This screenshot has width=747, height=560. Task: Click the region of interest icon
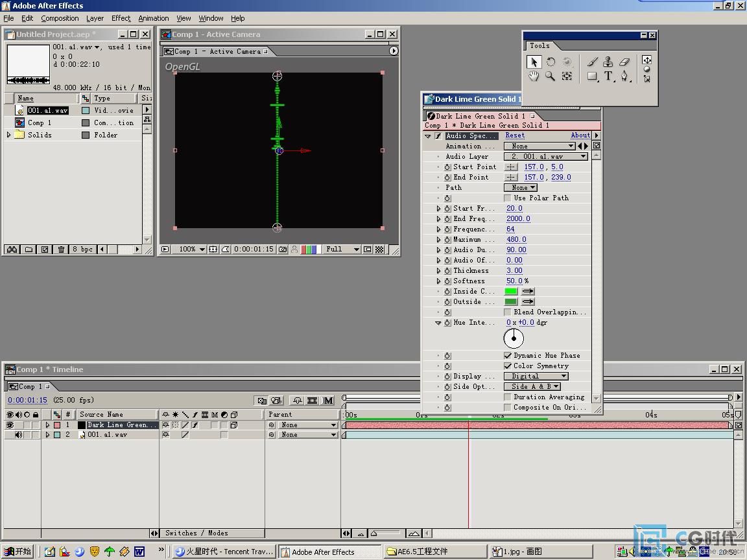tap(367, 249)
